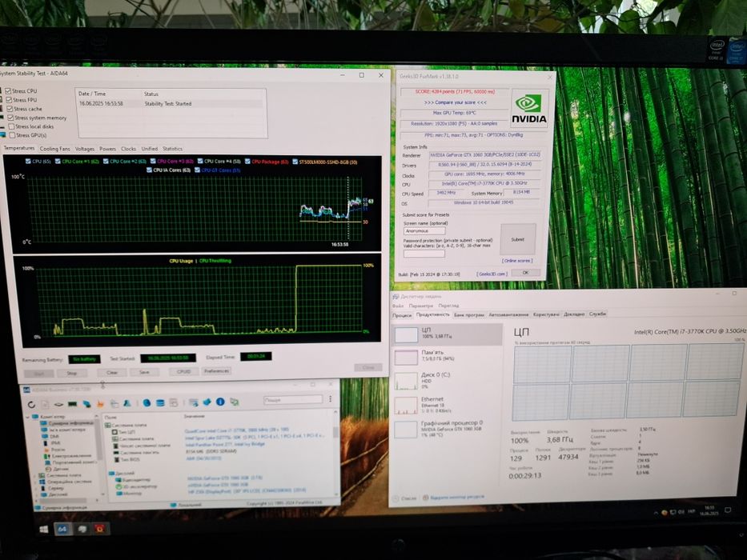Click the Preferences button in Stability Test
Screen dimensions: 747x560
(x=216, y=370)
